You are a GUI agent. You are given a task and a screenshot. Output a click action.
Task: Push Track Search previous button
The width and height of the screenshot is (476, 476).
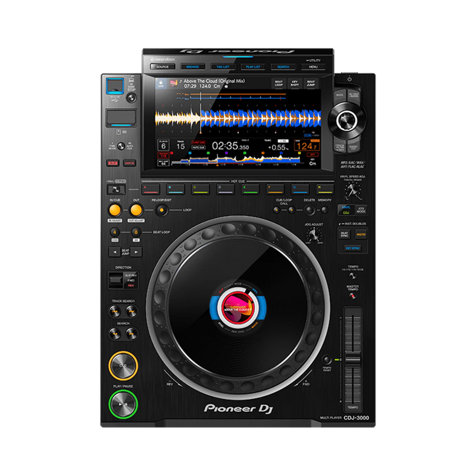tap(115, 312)
